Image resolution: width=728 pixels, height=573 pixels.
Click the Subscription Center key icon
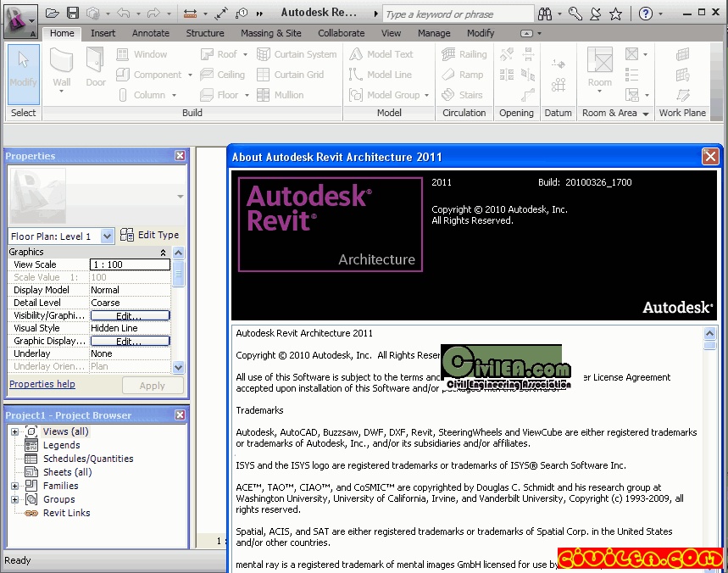(575, 14)
